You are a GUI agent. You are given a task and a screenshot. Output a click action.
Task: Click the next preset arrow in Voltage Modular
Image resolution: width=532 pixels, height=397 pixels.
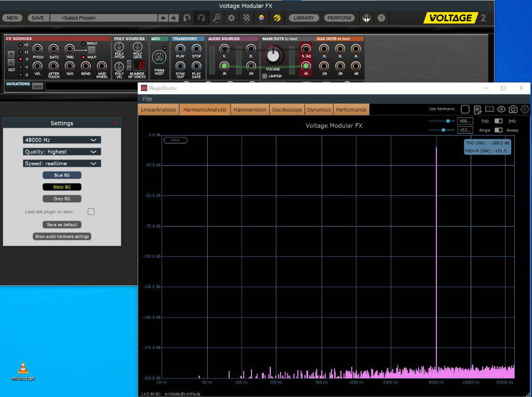point(174,18)
